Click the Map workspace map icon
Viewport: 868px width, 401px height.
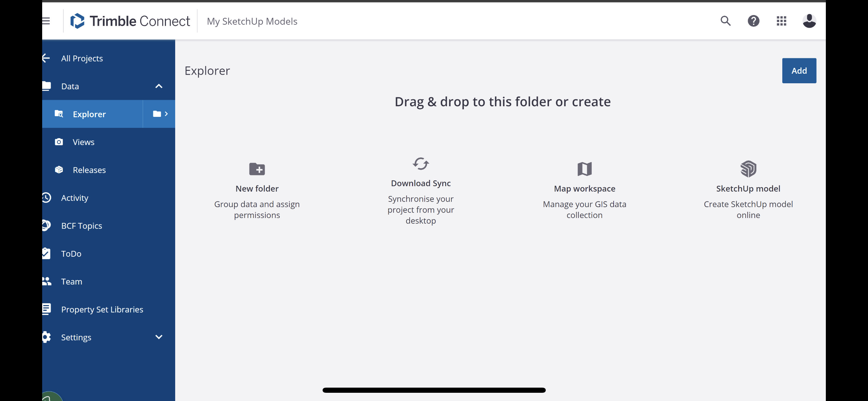click(584, 169)
